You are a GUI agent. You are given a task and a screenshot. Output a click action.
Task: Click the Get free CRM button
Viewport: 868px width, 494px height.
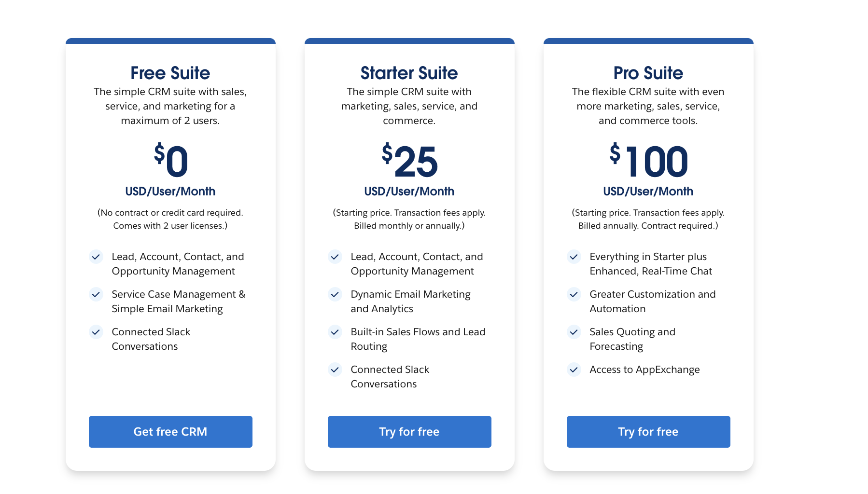(170, 432)
